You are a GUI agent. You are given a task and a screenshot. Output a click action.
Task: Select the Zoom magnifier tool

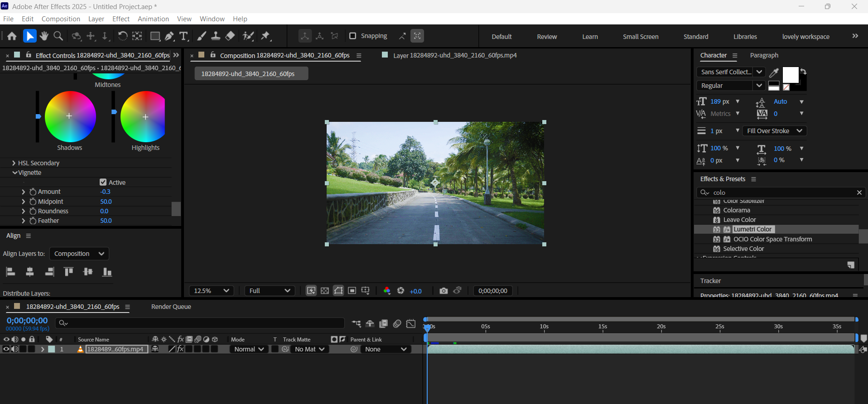pos(58,36)
